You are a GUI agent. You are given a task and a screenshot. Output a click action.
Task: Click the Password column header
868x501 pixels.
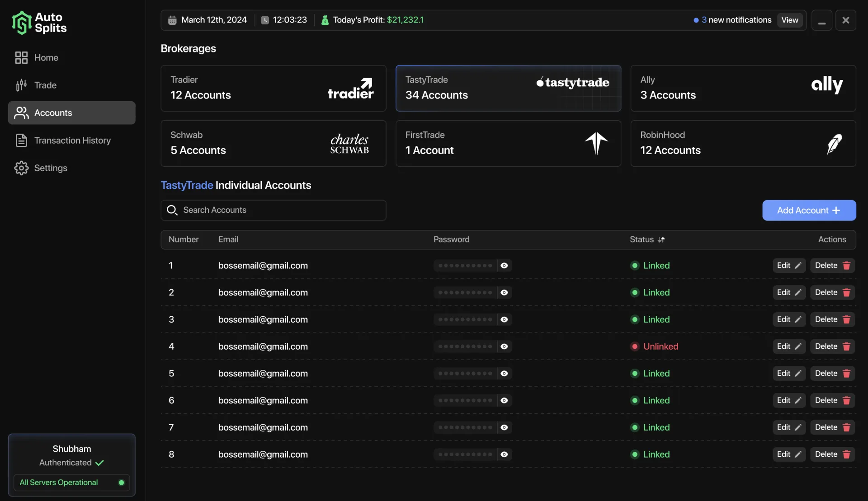(452, 239)
